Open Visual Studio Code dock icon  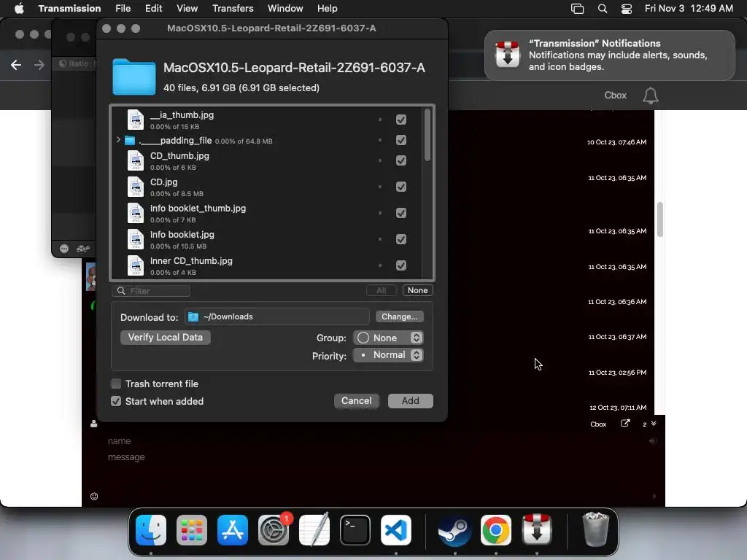(x=396, y=530)
